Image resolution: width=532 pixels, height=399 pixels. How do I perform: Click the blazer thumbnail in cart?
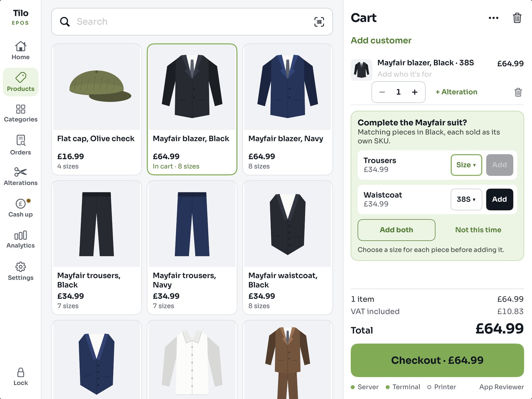(361, 70)
